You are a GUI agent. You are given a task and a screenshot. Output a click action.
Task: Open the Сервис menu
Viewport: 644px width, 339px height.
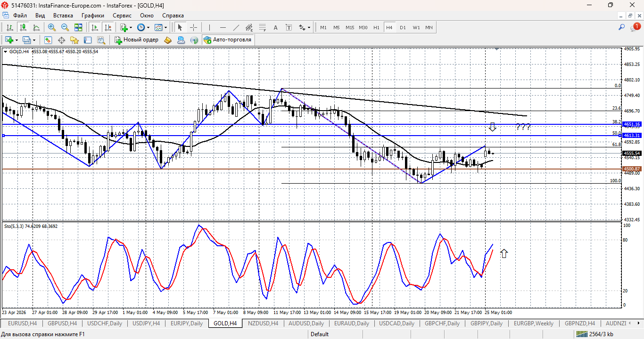tap(122, 16)
